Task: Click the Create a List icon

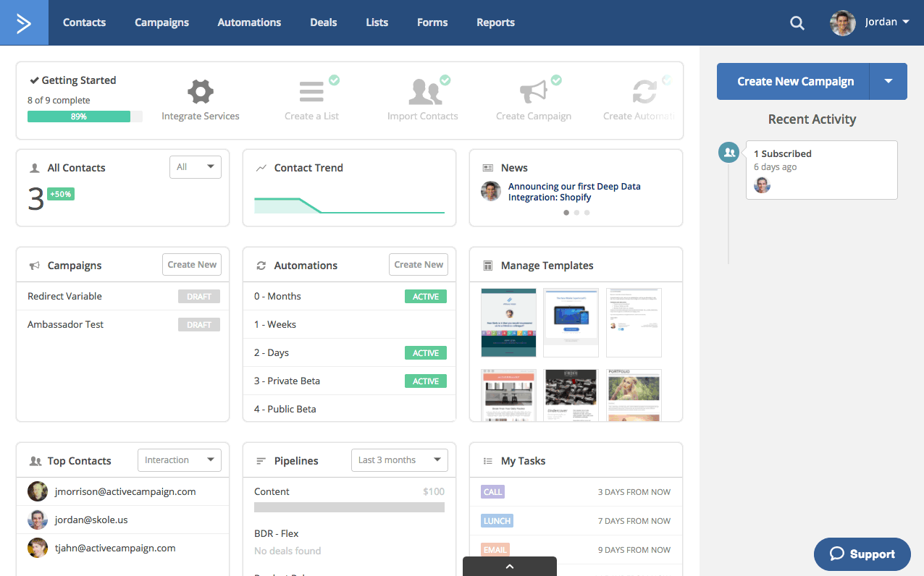Action: coord(312,92)
